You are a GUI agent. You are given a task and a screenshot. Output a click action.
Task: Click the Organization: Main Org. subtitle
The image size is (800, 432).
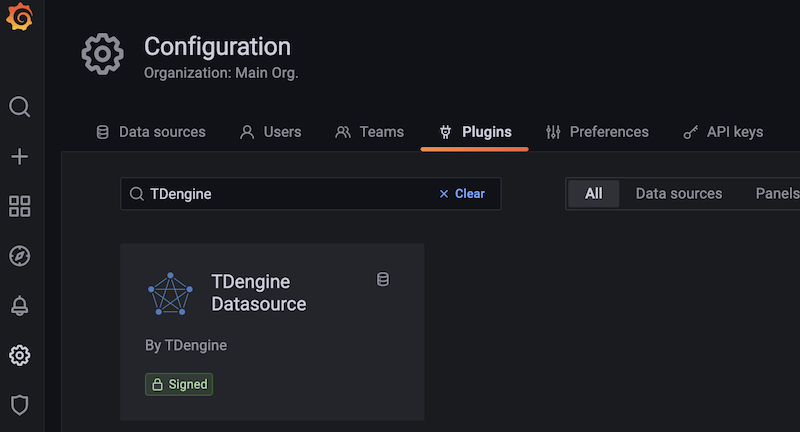pyautogui.click(x=221, y=73)
